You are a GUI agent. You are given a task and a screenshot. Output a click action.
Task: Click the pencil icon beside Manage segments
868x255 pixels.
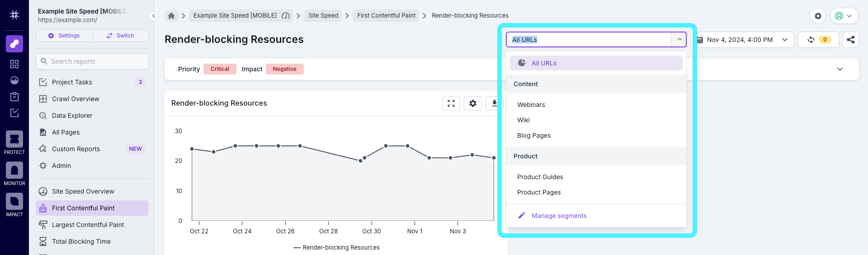click(x=522, y=215)
